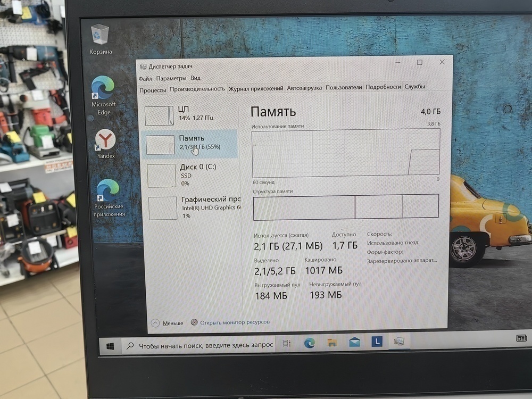Launch Microsoft Edge from the taskbar
532x399 pixels.
coord(308,344)
